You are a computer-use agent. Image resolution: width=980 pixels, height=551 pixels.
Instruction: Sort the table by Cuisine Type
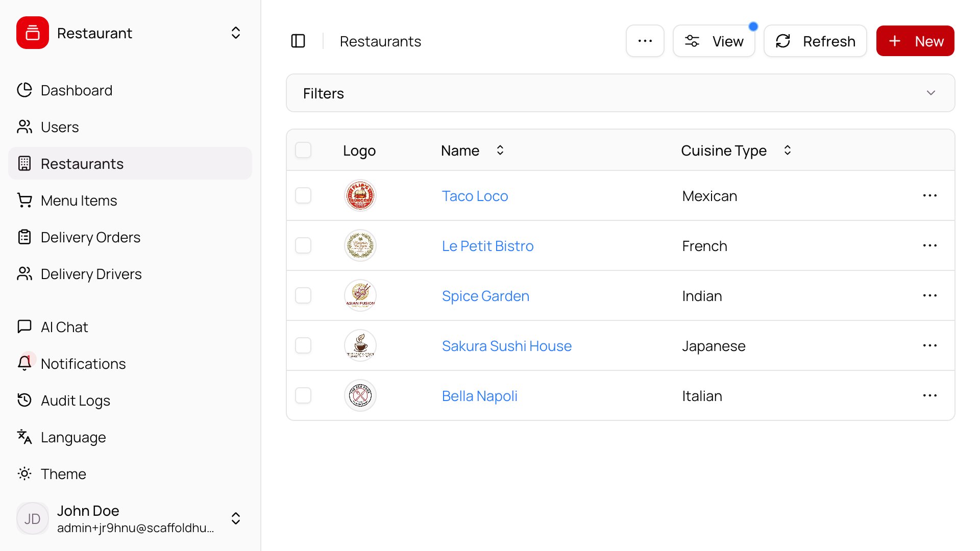(x=787, y=150)
